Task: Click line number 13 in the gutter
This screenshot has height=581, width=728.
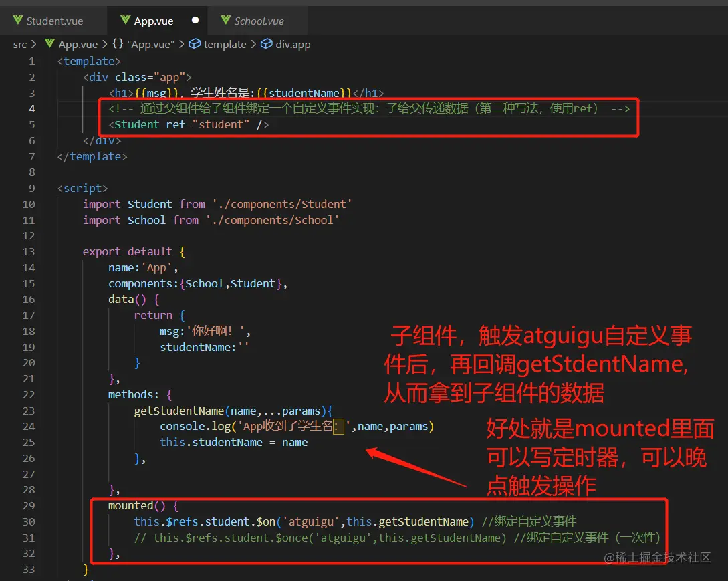Action: tap(29, 251)
